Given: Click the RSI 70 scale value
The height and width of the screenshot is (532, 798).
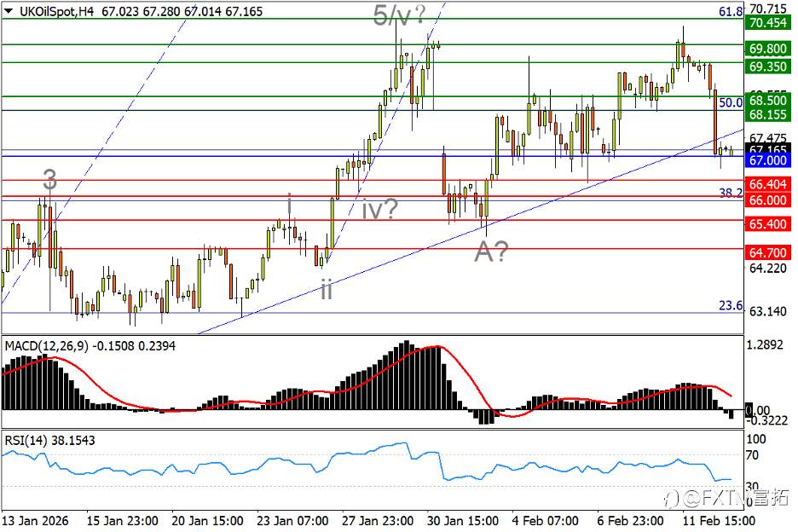Looking at the screenshot, I should tap(753, 455).
